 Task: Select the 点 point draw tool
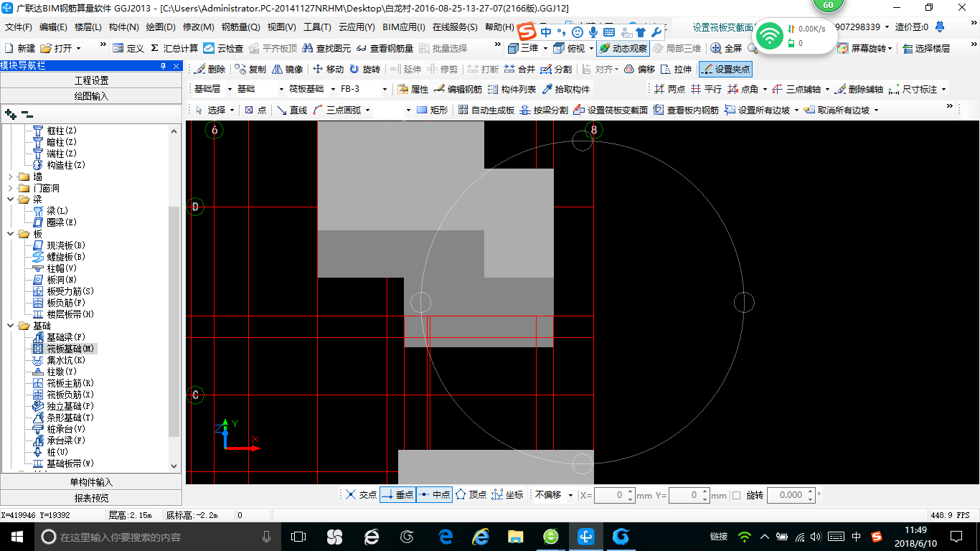(255, 110)
